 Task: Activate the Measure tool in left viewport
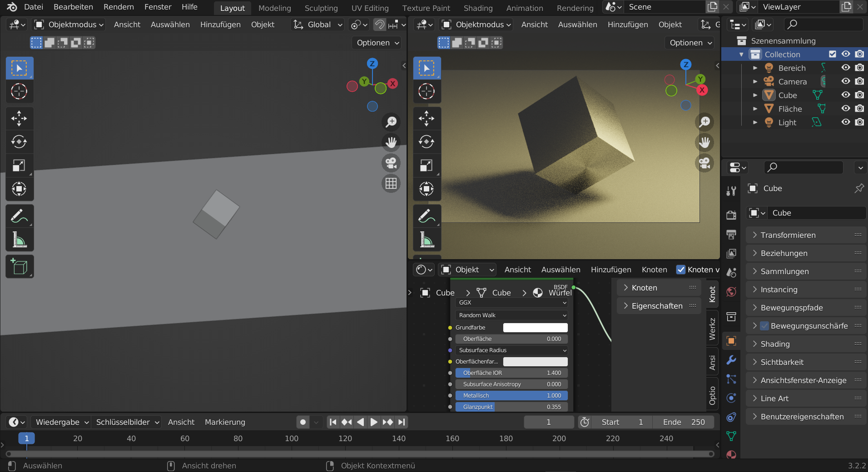tap(19, 239)
